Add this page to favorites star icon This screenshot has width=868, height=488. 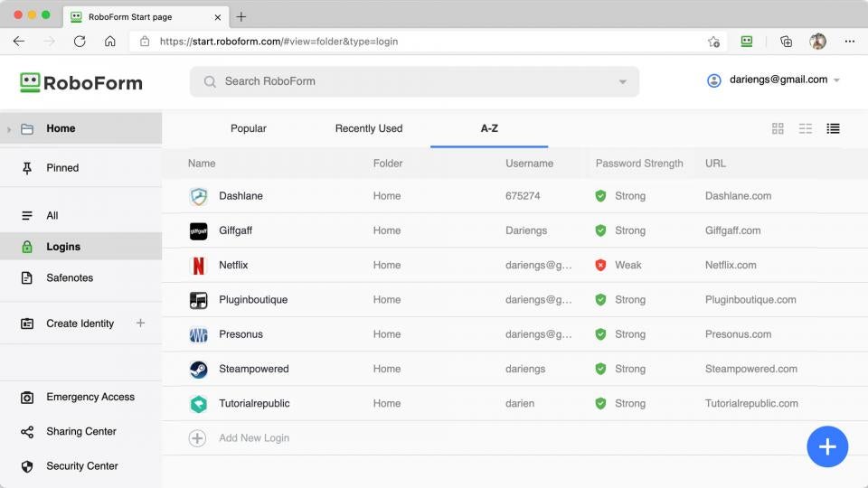[x=713, y=42]
